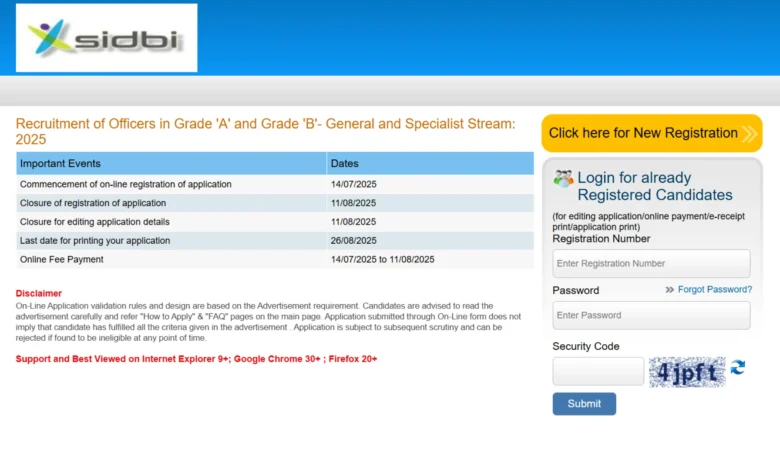Click the 'Security Code' label
Image resolution: width=780 pixels, height=470 pixels.
click(x=585, y=346)
